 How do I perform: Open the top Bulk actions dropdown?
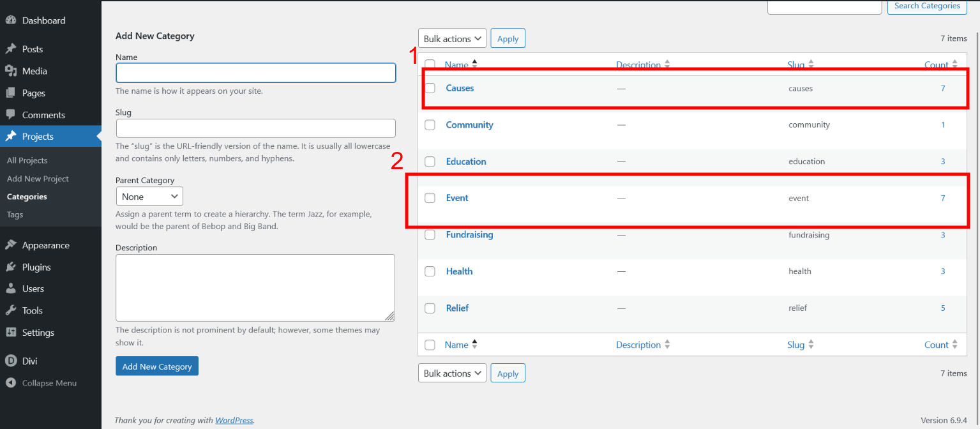(452, 39)
